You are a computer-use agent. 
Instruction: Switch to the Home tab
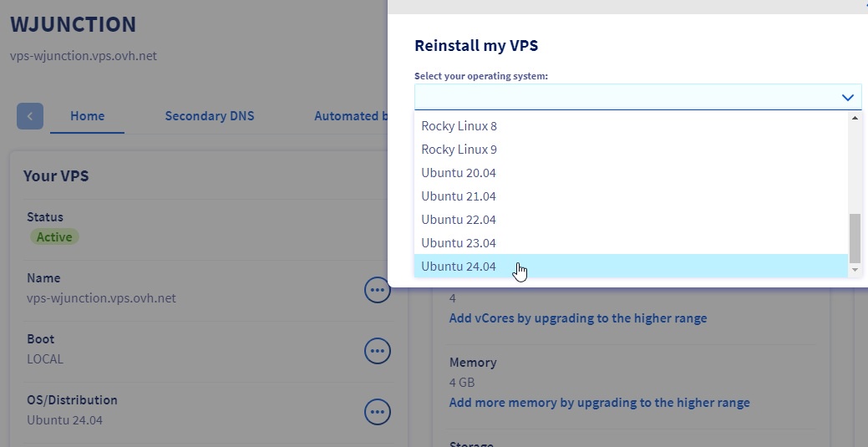[x=87, y=116]
